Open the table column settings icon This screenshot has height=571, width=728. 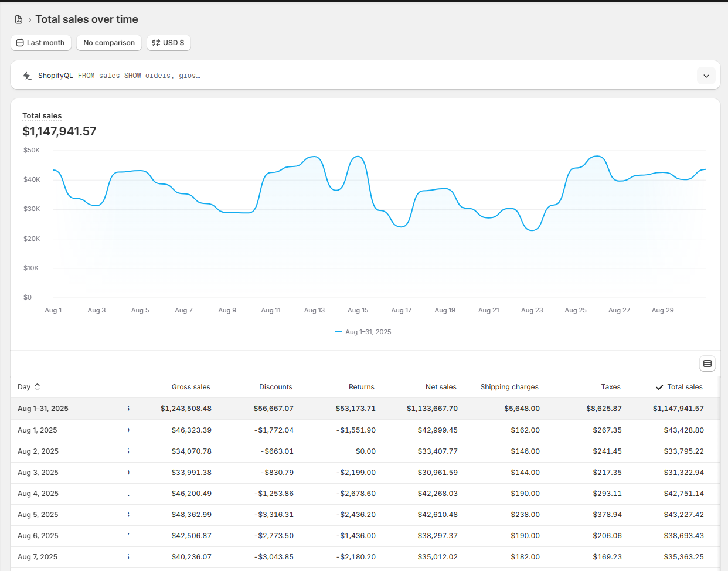pyautogui.click(x=707, y=363)
